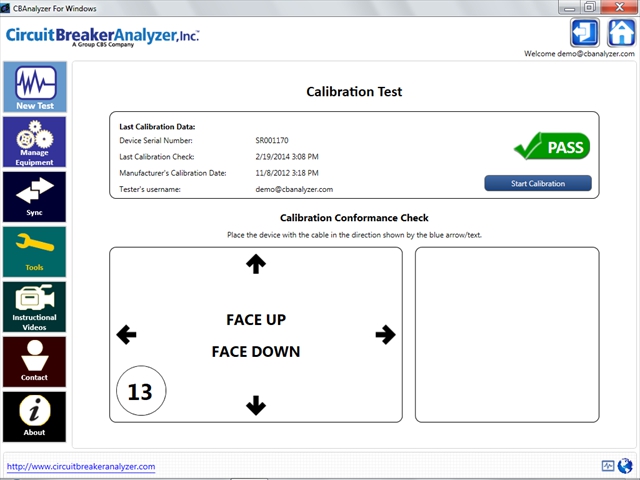Click the up arrow direction indicator
Screen dimensions: 640x480
[256, 264]
